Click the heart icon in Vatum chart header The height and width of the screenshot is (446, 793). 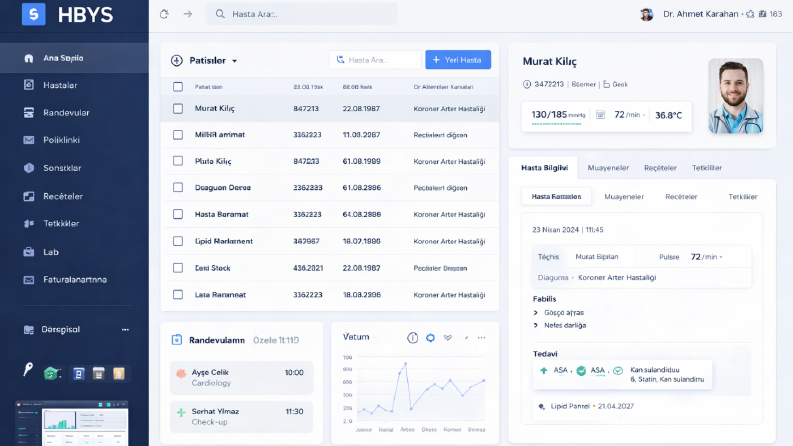(448, 338)
